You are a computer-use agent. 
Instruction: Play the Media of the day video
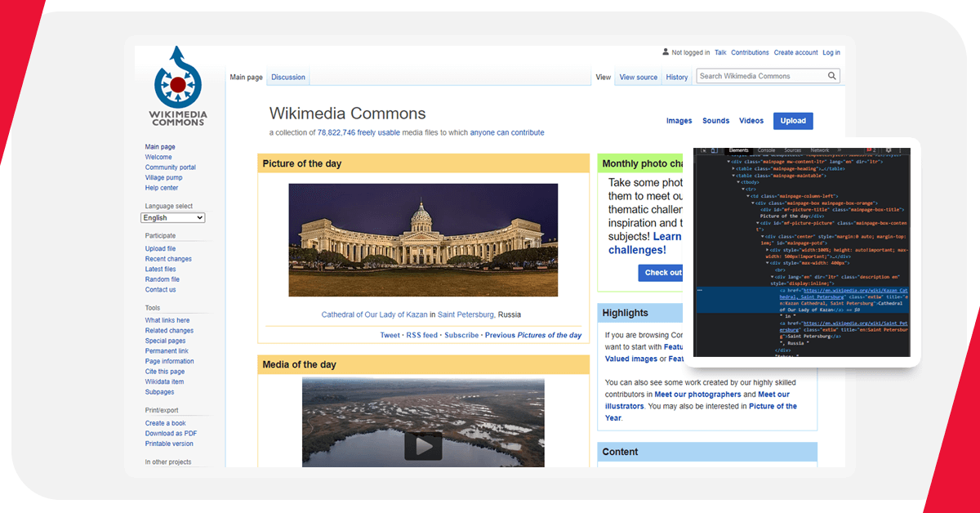423,446
